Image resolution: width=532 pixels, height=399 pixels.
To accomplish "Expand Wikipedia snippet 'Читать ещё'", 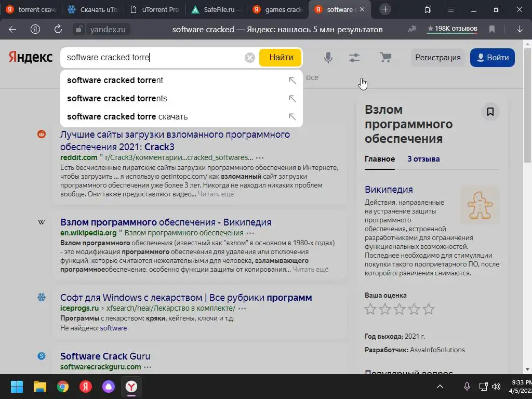I will click(x=311, y=270).
